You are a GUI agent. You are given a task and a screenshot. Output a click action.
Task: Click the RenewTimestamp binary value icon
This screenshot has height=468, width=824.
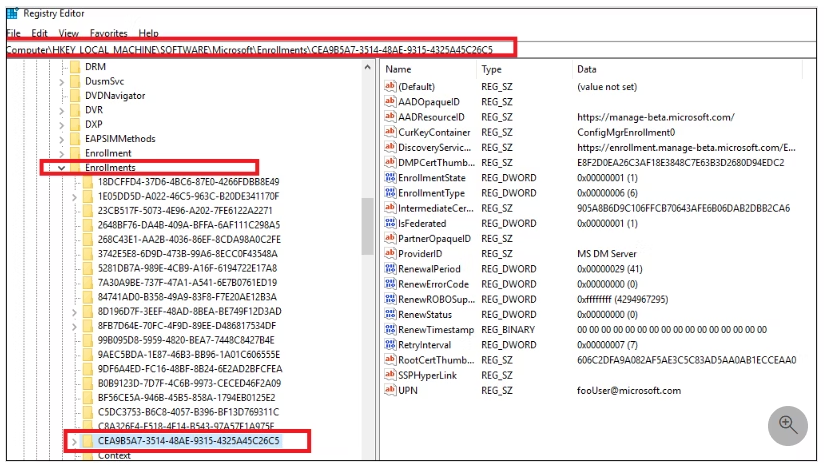pos(390,329)
